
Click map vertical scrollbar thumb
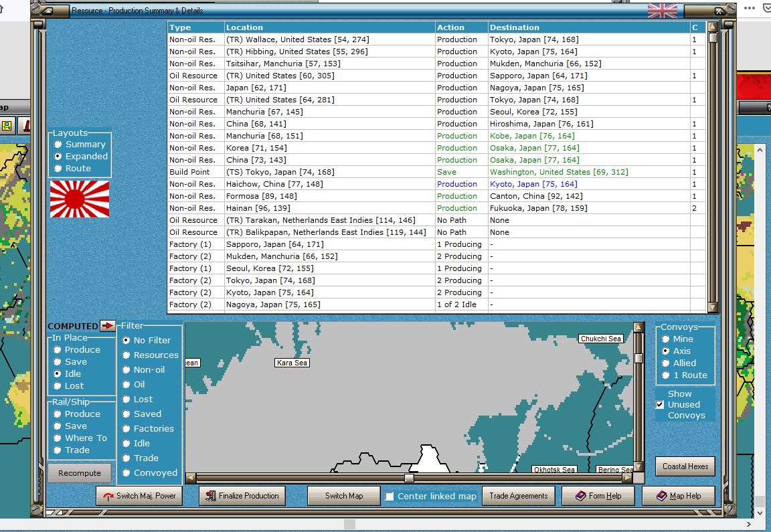[638, 357]
